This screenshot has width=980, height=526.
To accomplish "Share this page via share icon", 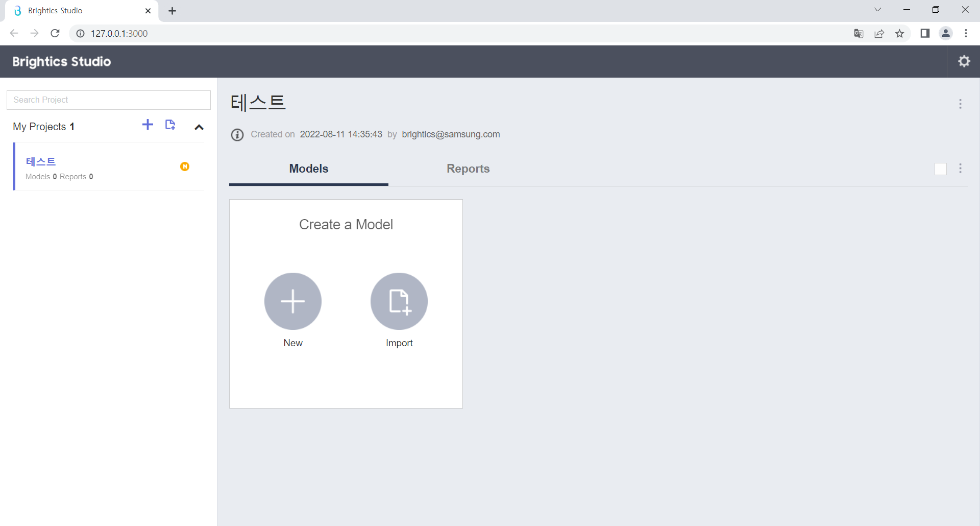I will click(879, 34).
